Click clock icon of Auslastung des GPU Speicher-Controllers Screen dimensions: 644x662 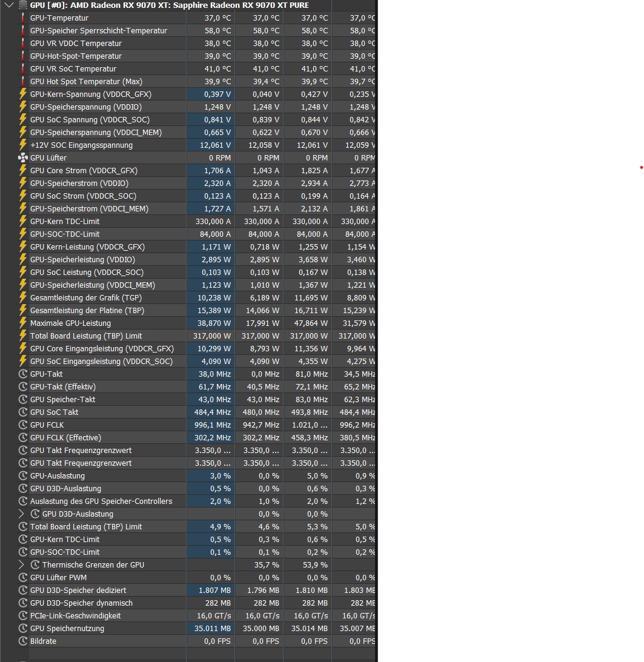[23, 501]
